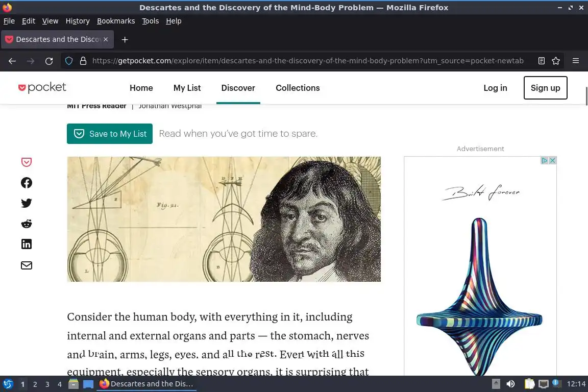Click the browser forward arrow
The image size is (588, 392).
(31, 61)
